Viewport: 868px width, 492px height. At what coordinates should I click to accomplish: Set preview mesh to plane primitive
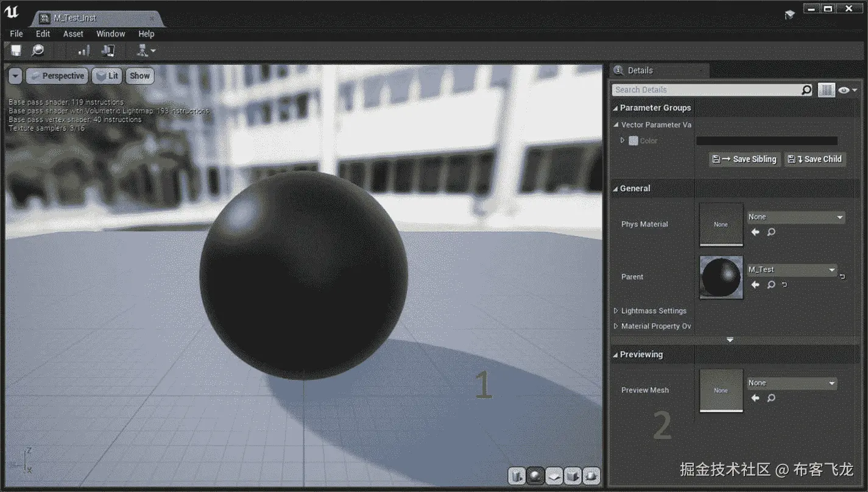pos(554,476)
